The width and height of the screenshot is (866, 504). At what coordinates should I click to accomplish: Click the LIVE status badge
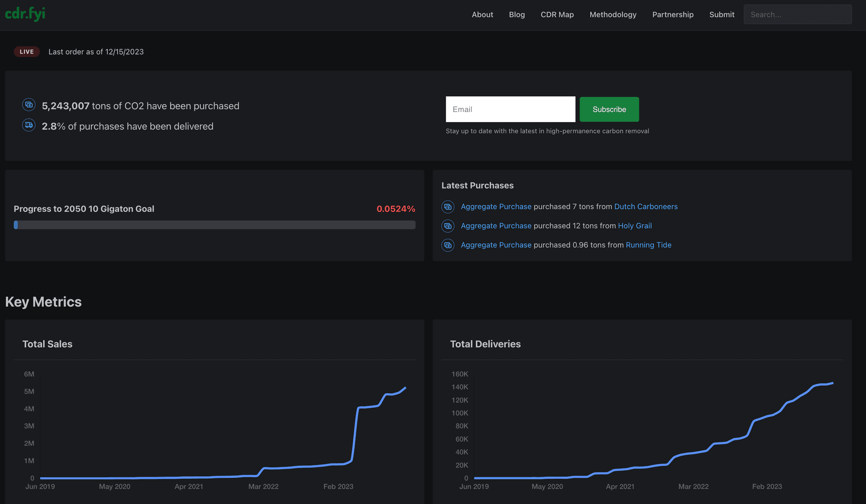(27, 52)
